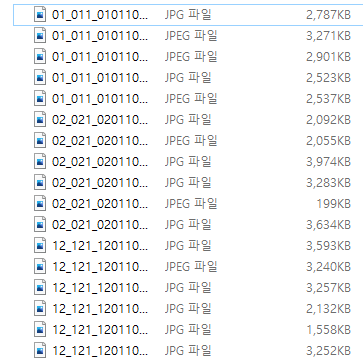
Task: Select the 3,593KB size cell
Action: point(328,246)
